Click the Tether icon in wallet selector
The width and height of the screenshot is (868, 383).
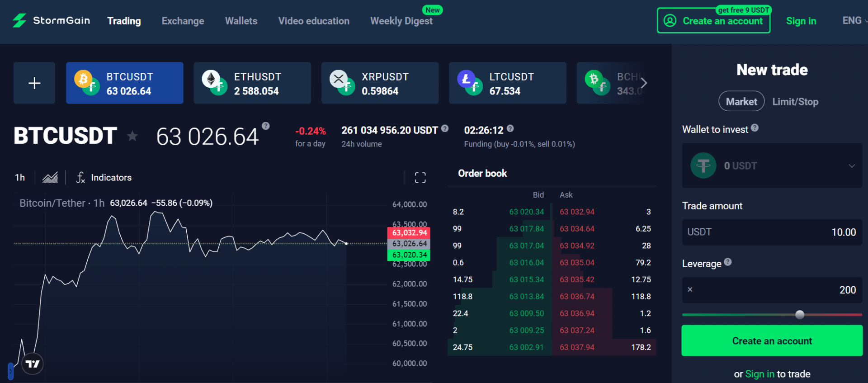[703, 165]
